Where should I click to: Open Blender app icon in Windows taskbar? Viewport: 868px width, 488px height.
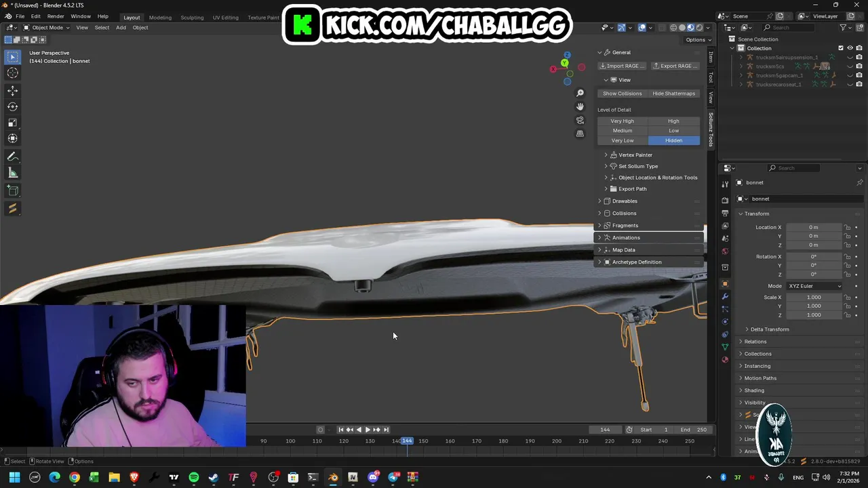333,477
